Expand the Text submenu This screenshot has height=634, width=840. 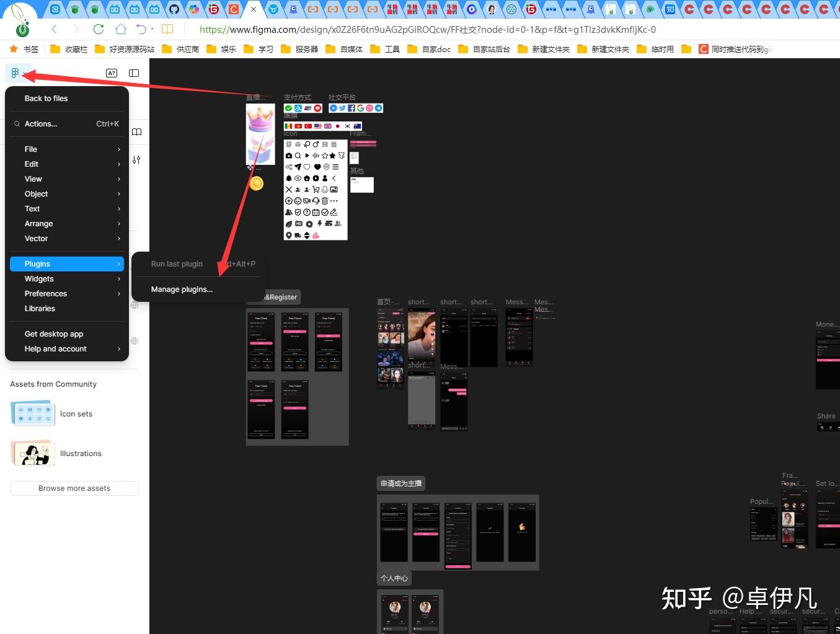pos(67,209)
